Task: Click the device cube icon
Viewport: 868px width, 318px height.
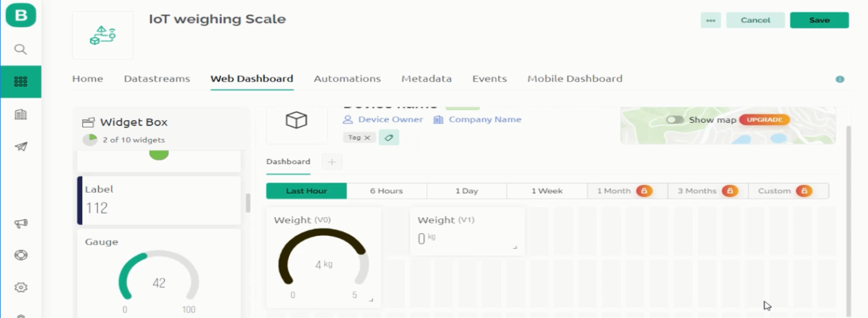Action: (x=296, y=121)
